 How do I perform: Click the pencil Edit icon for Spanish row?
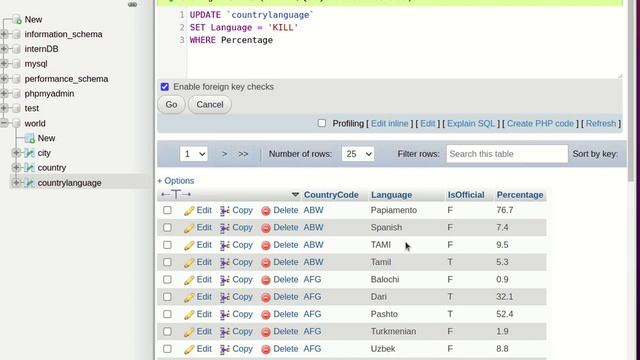[189, 228]
